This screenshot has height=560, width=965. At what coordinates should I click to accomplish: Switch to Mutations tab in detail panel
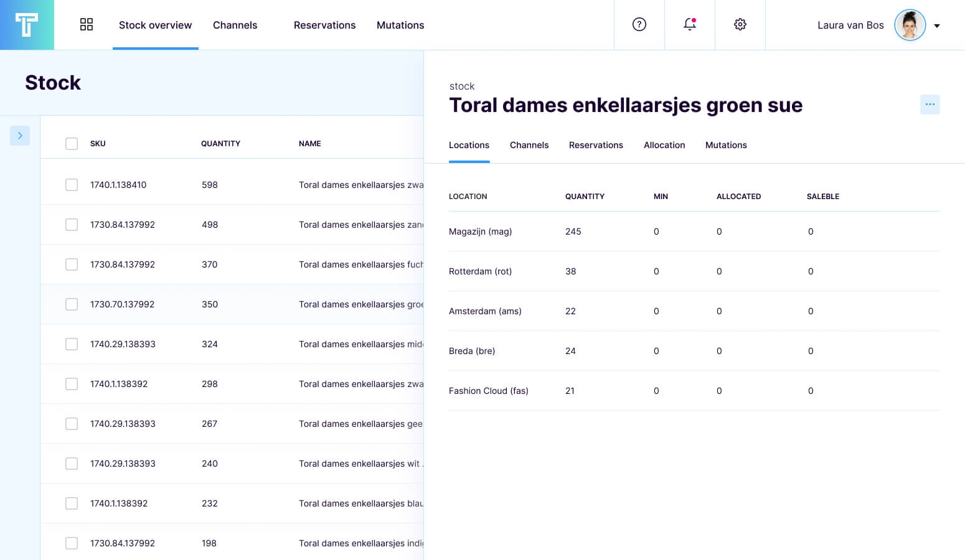point(726,145)
